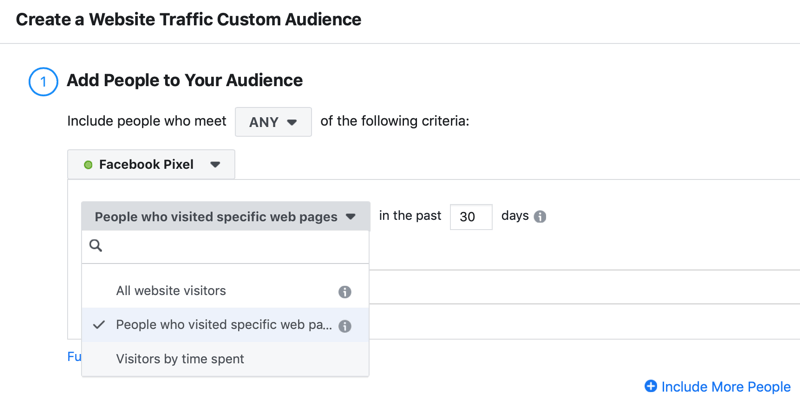The width and height of the screenshot is (800, 410).
Task: Select All website visitors option
Action: pyautogui.click(x=171, y=291)
